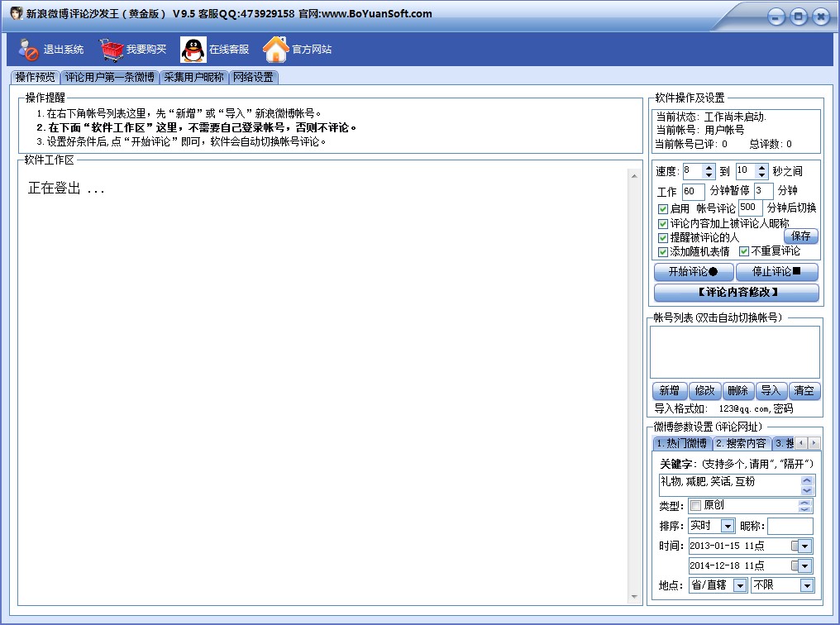Click 删除 account button
840x625 pixels.
[738, 391]
